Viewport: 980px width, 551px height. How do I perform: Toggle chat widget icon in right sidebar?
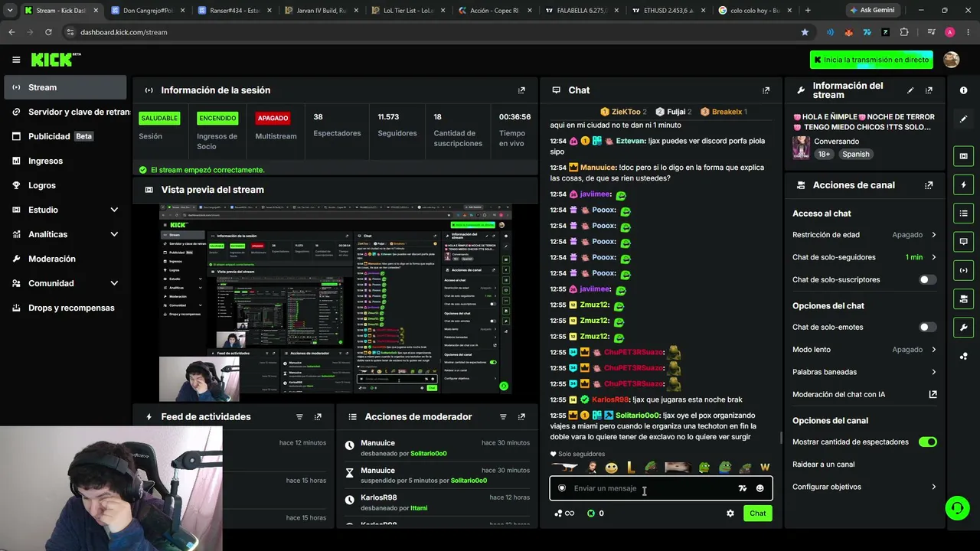pos(963,242)
